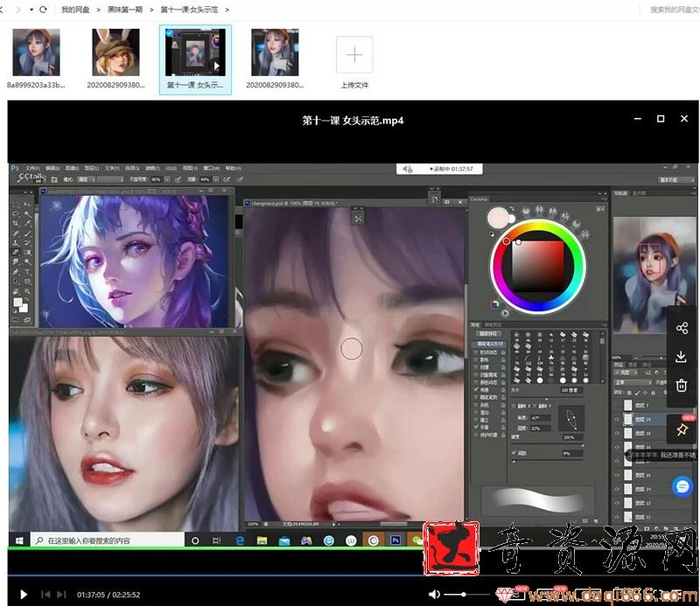Click the 黑咏第一期 breadcrumb link
Viewport: 700px width, 606px height.
point(125,10)
